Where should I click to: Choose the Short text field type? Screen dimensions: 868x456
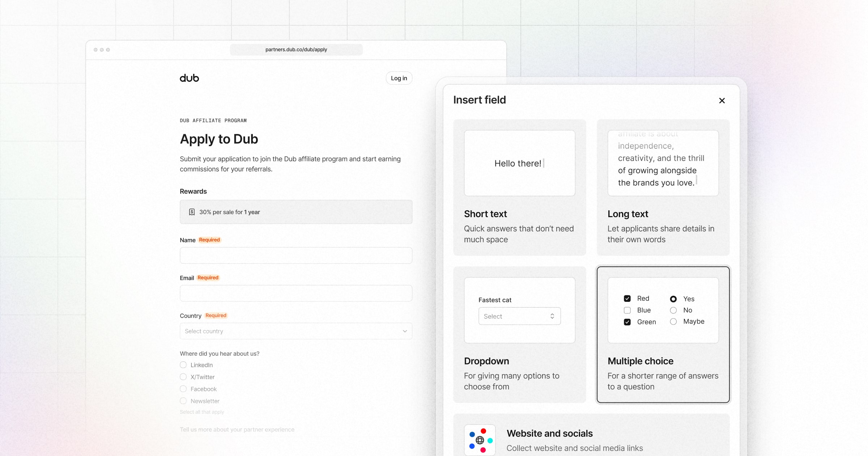point(519,187)
